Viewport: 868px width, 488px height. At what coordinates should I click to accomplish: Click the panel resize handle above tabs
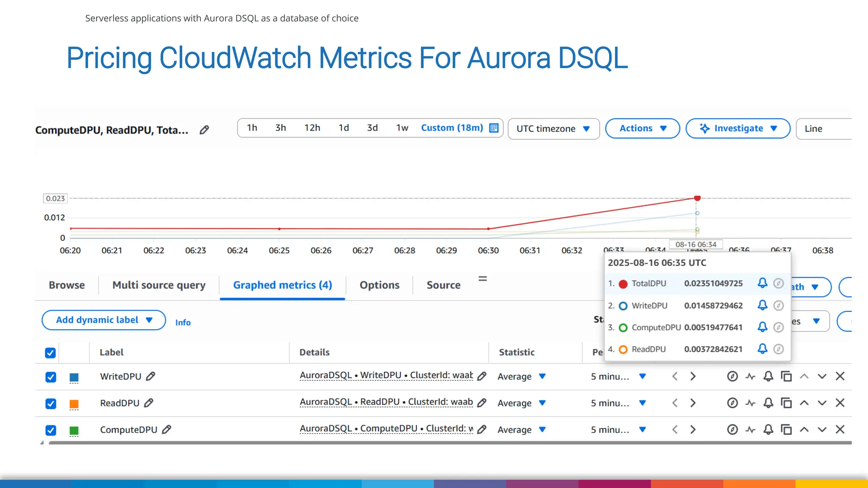(x=483, y=279)
